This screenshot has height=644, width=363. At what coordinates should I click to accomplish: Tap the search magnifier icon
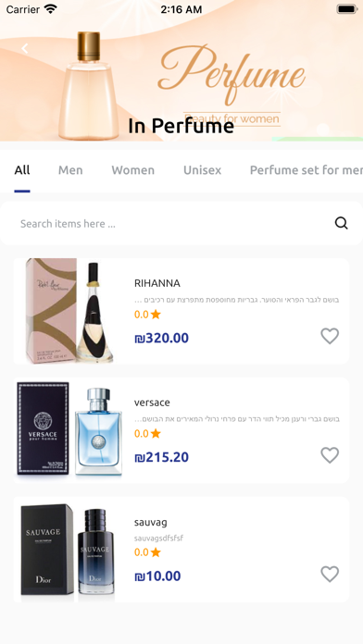341,223
